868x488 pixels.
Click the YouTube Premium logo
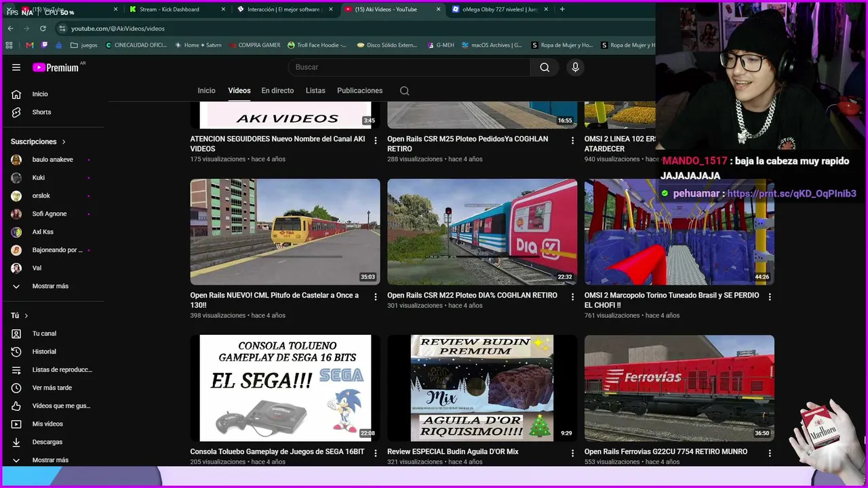tap(56, 67)
